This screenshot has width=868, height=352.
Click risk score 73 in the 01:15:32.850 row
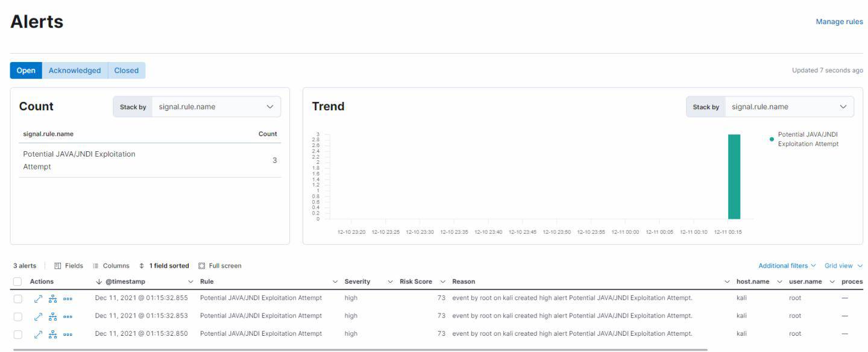(442, 333)
